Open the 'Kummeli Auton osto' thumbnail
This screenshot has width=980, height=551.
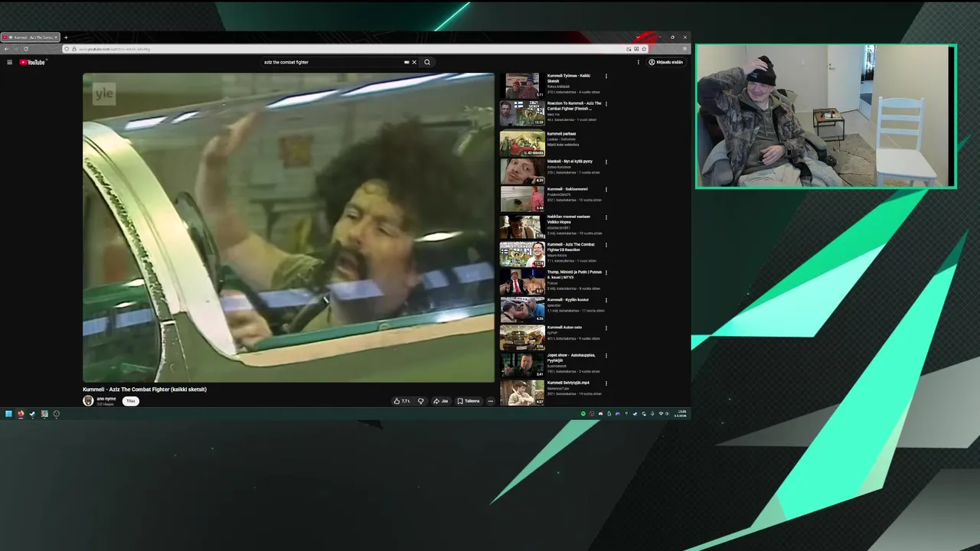pyautogui.click(x=522, y=337)
